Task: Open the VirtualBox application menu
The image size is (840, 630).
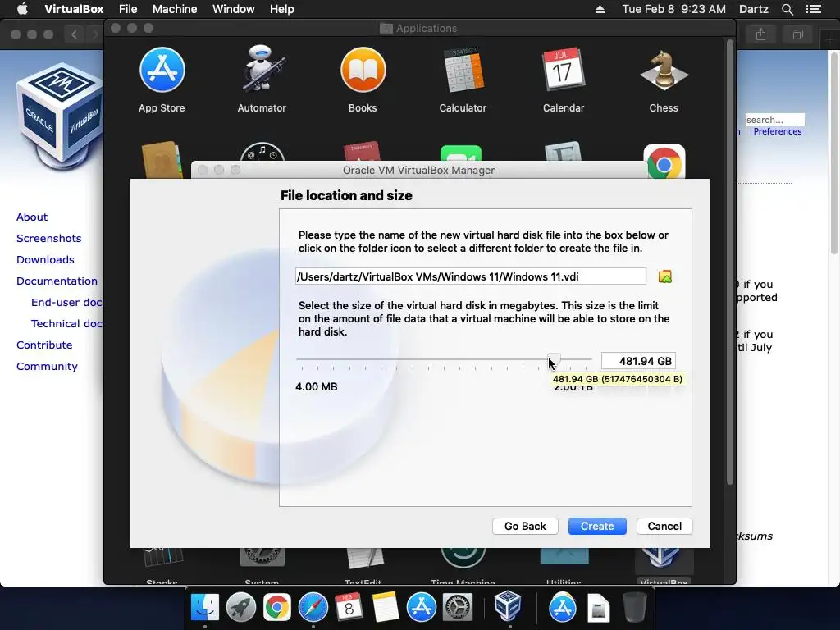Action: click(x=75, y=9)
